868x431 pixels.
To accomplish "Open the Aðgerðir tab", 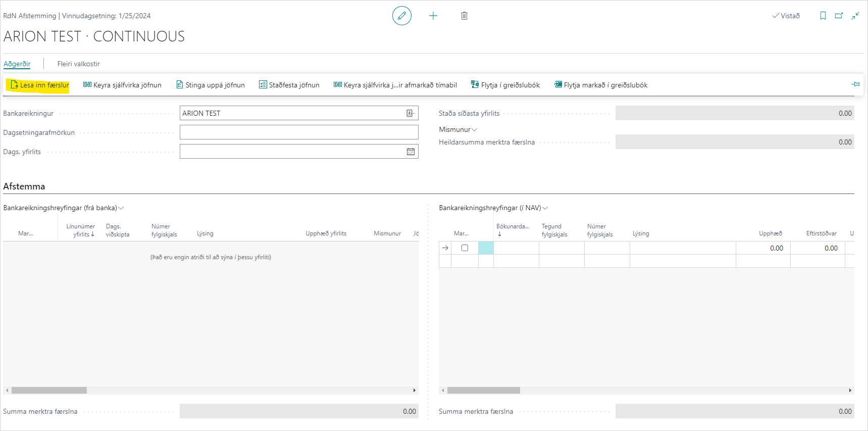I will (x=17, y=64).
